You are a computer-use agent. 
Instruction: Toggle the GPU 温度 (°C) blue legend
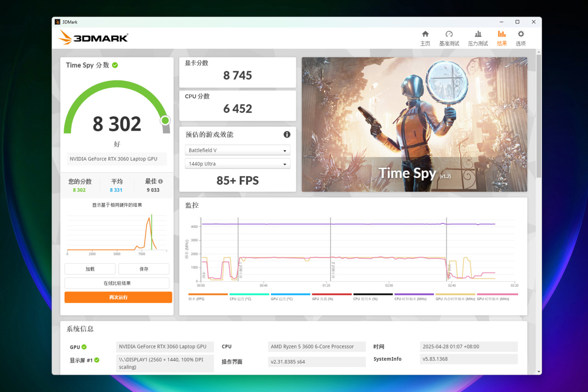point(290,297)
